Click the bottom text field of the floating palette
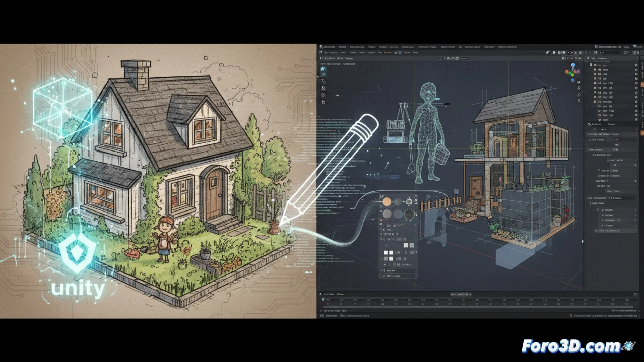Screen dimensions: 644x362 [398, 276]
